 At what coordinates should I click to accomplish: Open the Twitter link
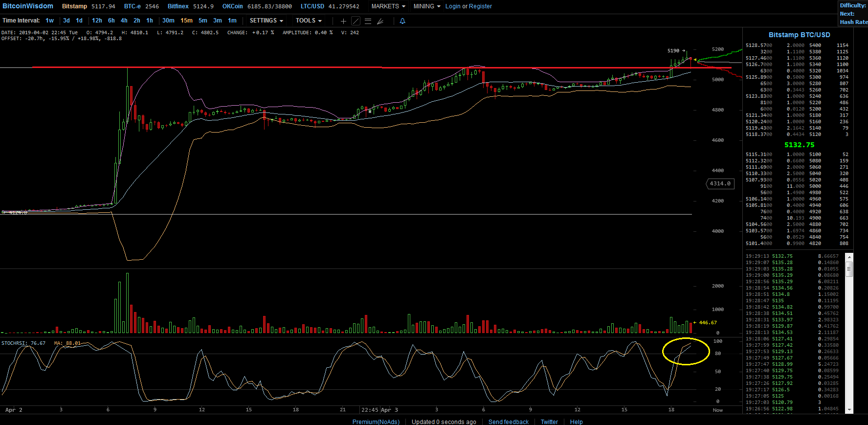[x=549, y=422]
